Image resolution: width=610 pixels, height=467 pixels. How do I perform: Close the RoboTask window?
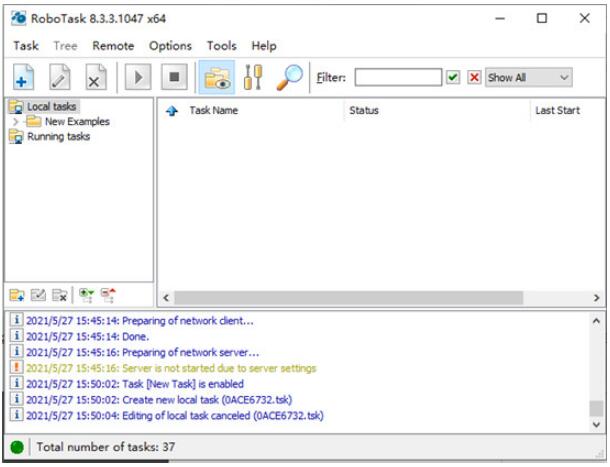coord(584,18)
